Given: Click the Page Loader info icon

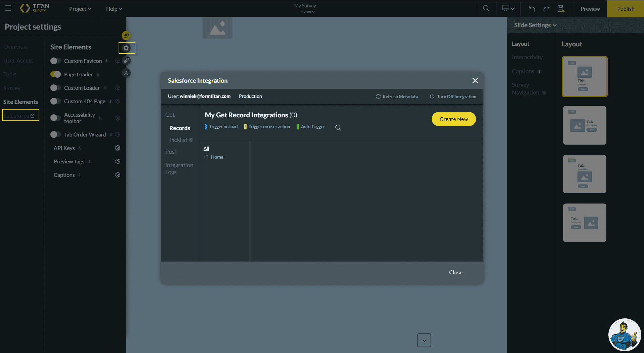Looking at the screenshot, I should click(98, 74).
